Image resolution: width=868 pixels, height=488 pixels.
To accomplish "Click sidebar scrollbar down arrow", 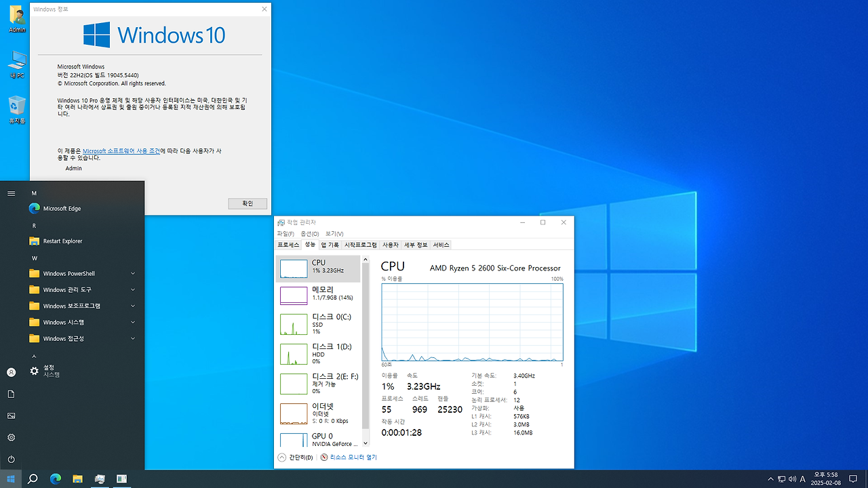I will pyautogui.click(x=366, y=444).
